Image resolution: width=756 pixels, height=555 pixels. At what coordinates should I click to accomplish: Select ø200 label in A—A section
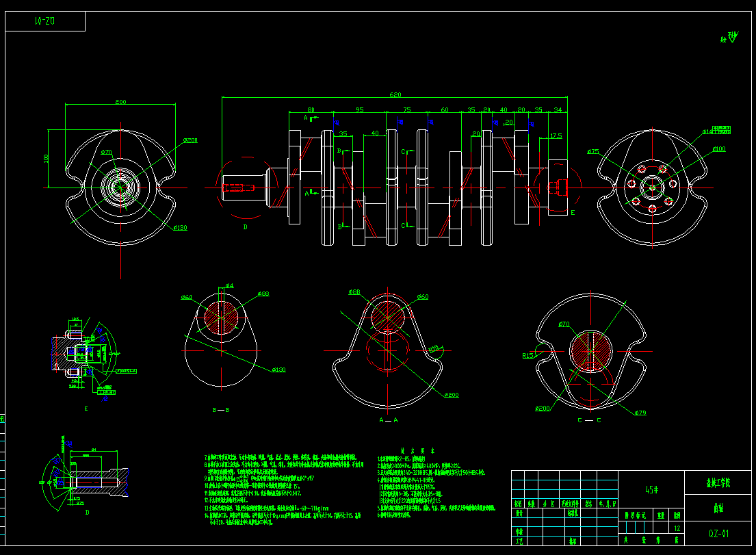(452, 395)
